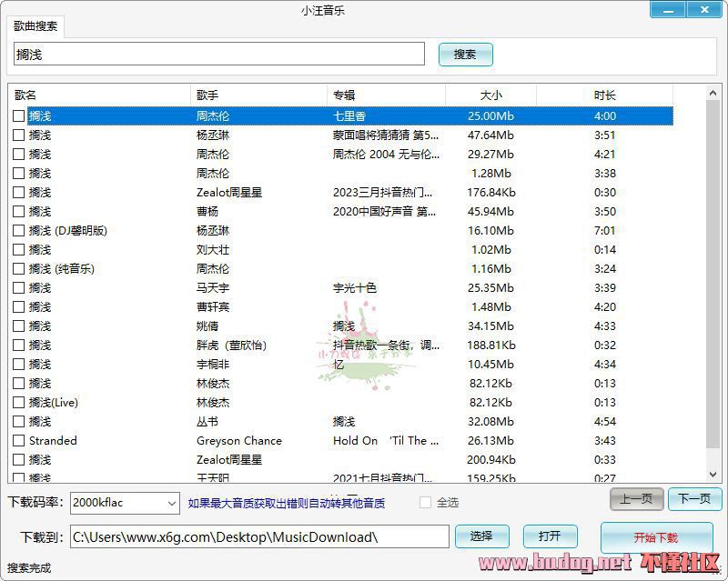Tick the checkbox for Stranded by Greyson Chance
The image size is (728, 581).
tap(19, 441)
